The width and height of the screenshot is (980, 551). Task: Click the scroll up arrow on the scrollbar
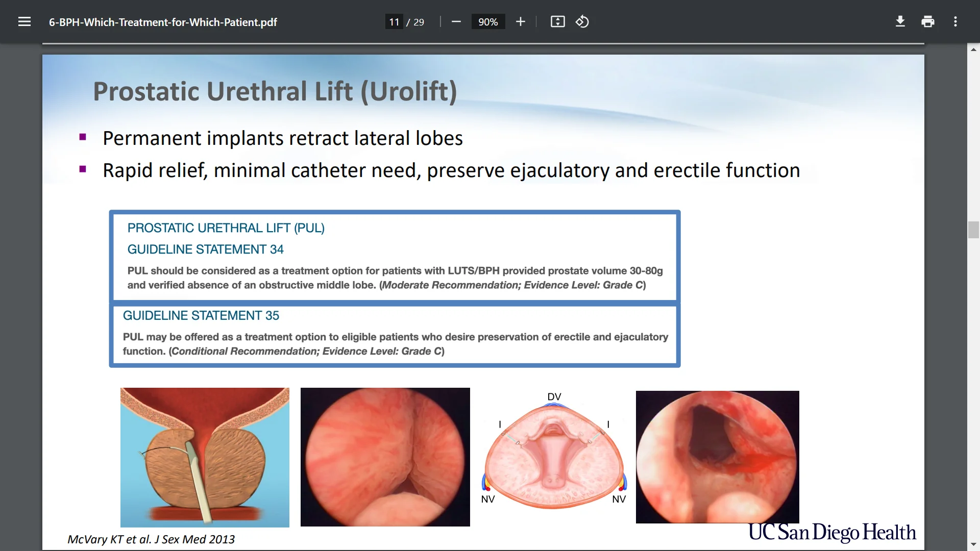973,49
